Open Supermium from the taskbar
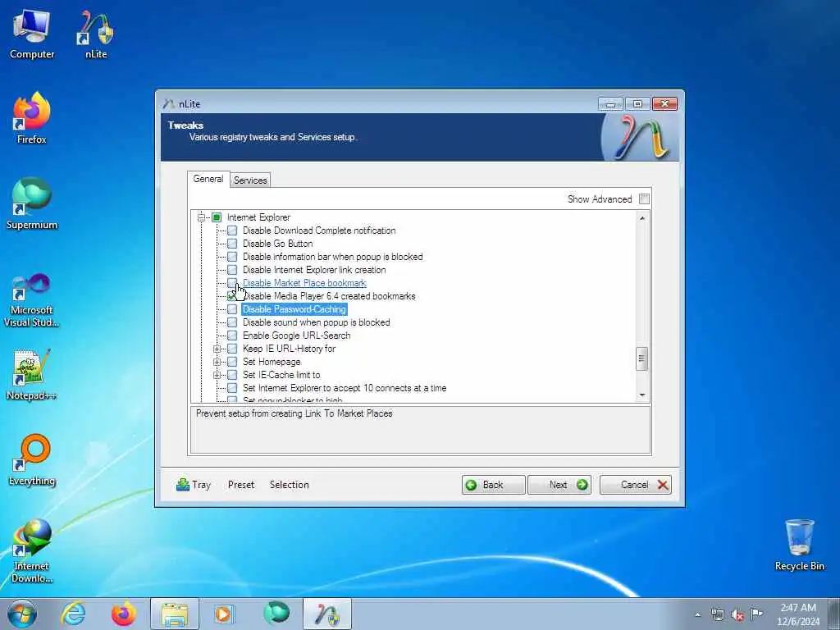This screenshot has width=840, height=630. click(x=276, y=614)
